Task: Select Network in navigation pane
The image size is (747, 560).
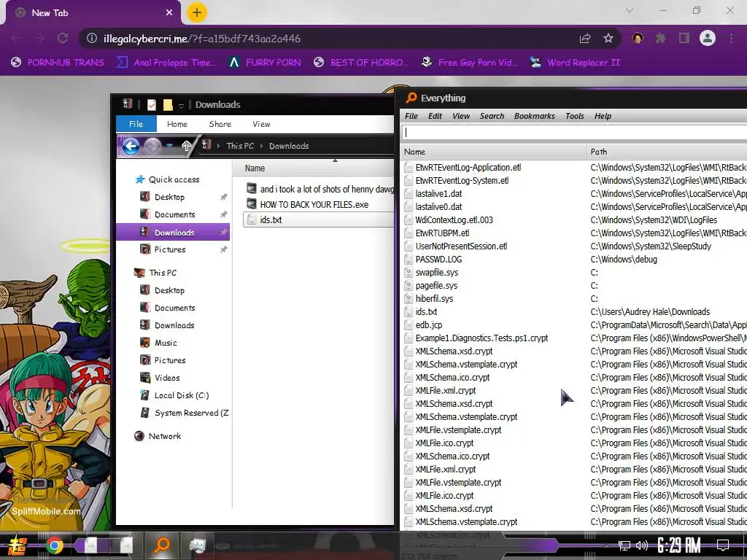Action: 164,436
